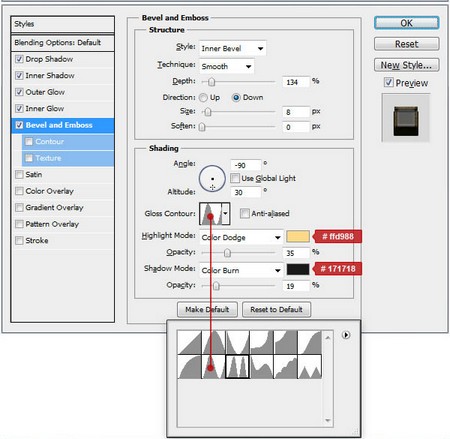The height and width of the screenshot is (439, 450).
Task: Choose the Cone-Inverted contour preset
Action: pyautogui.click(x=237, y=342)
